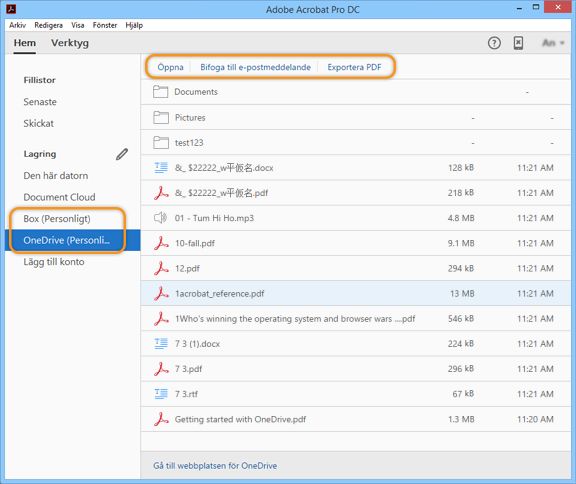Click the PDF icon for 10-fall.pdf

(x=161, y=243)
